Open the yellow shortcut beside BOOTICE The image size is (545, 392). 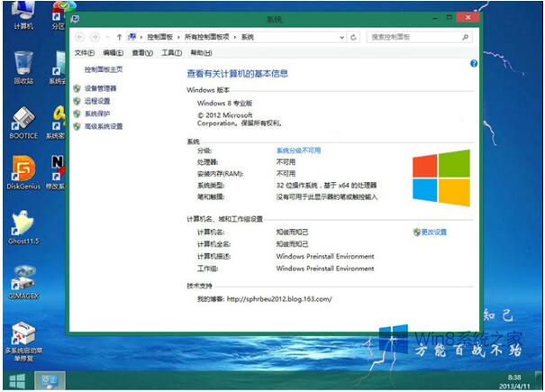click(x=57, y=123)
